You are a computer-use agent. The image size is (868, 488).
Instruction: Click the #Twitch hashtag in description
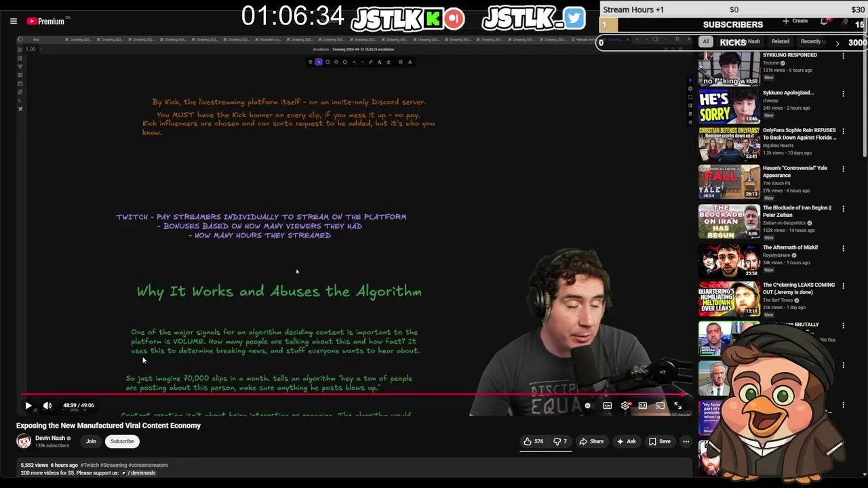click(90, 465)
